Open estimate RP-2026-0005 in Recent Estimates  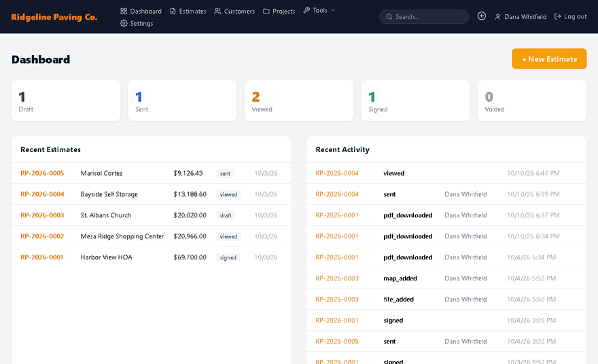pyautogui.click(x=42, y=173)
